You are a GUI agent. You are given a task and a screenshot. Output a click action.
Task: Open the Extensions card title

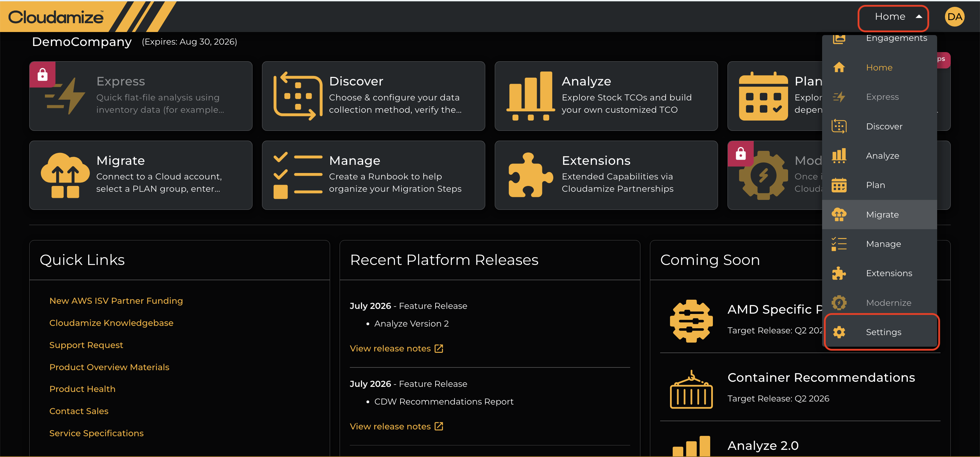tap(596, 160)
